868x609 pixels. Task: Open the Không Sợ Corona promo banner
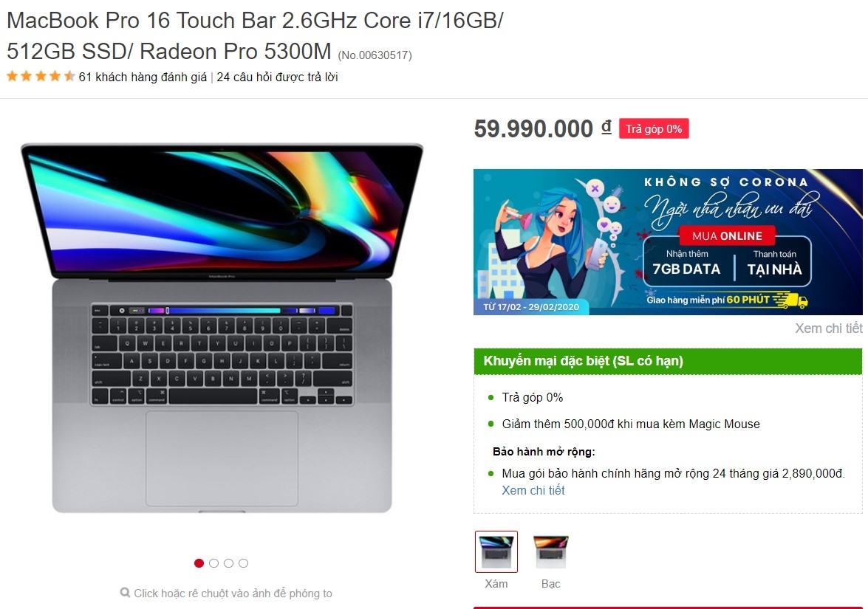(668, 241)
